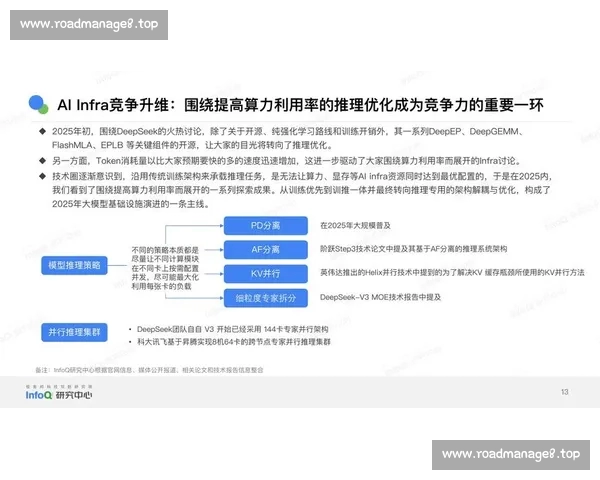Click the bullet about DeepSeek 144卡专家并行架构

coord(232,329)
